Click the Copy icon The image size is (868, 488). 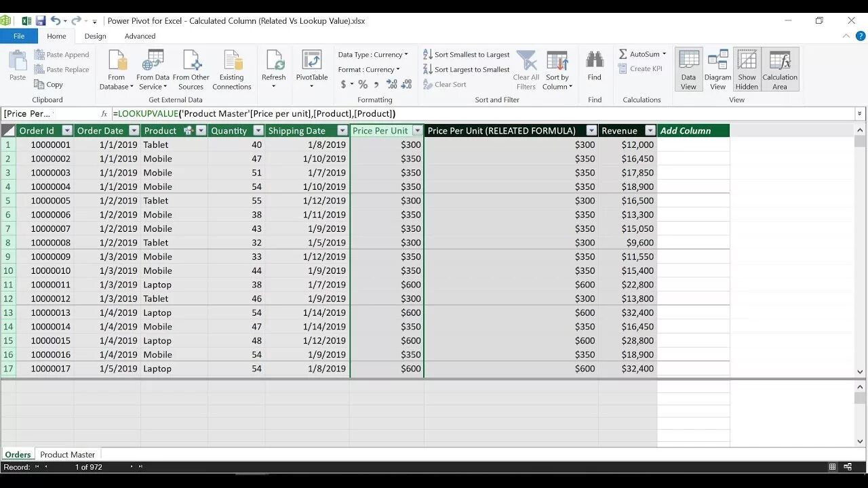point(40,85)
